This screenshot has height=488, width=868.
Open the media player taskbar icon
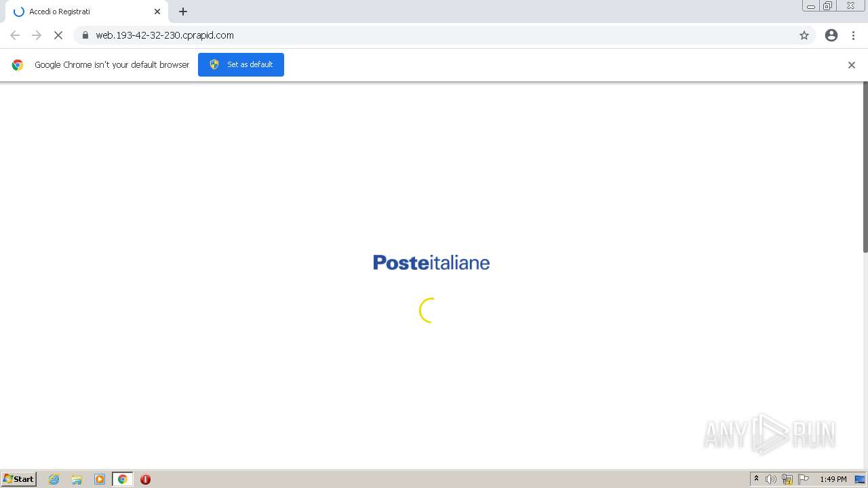tap(100, 479)
